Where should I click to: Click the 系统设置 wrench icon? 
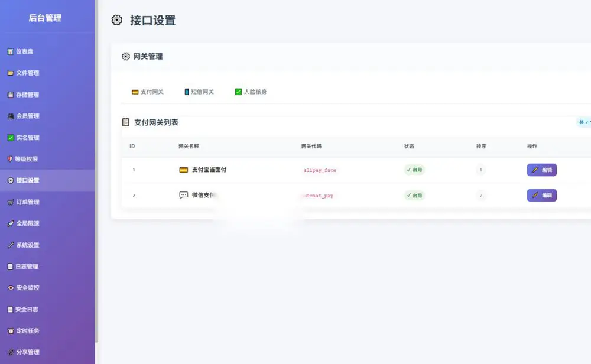(x=11, y=245)
